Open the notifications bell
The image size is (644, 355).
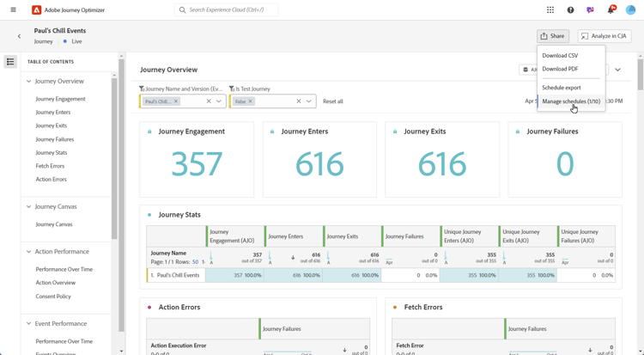pyautogui.click(x=611, y=9)
